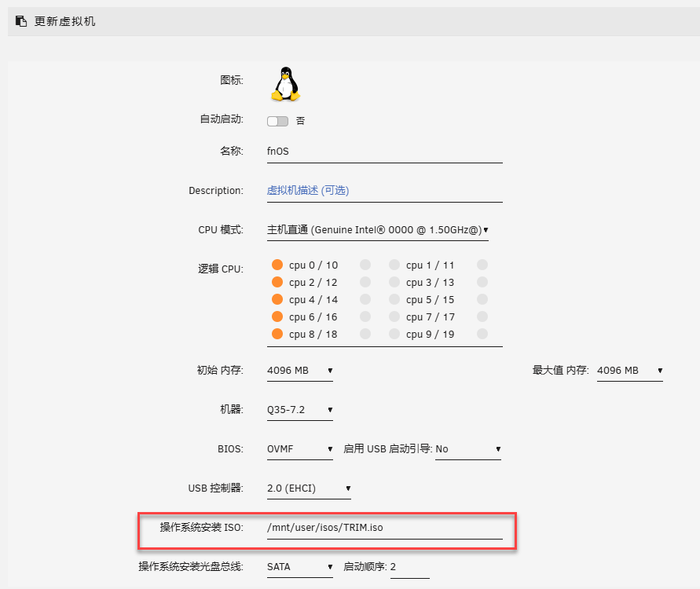Image resolution: width=700 pixels, height=589 pixels.
Task: Uncheck the orange cpu 2 circle
Action: [x=277, y=282]
